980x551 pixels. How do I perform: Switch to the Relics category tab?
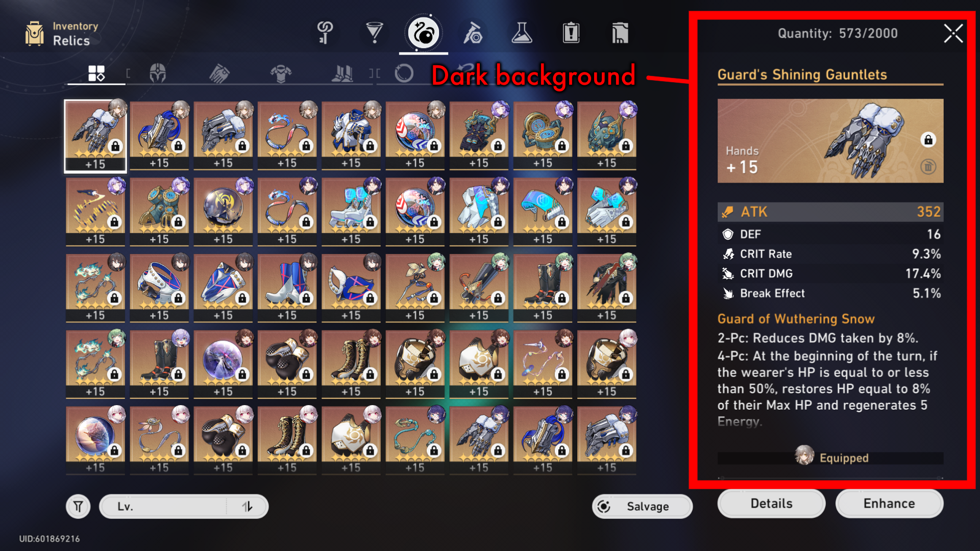pyautogui.click(x=423, y=33)
